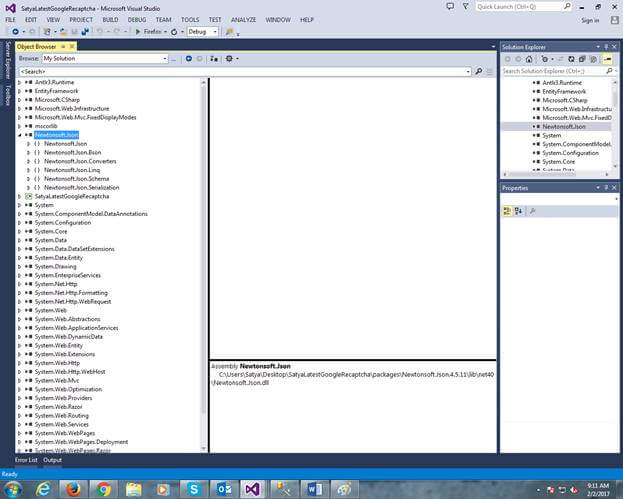This screenshot has width=623, height=499.
Task: Click the Object Browser Back navigation icon
Action: (189, 58)
